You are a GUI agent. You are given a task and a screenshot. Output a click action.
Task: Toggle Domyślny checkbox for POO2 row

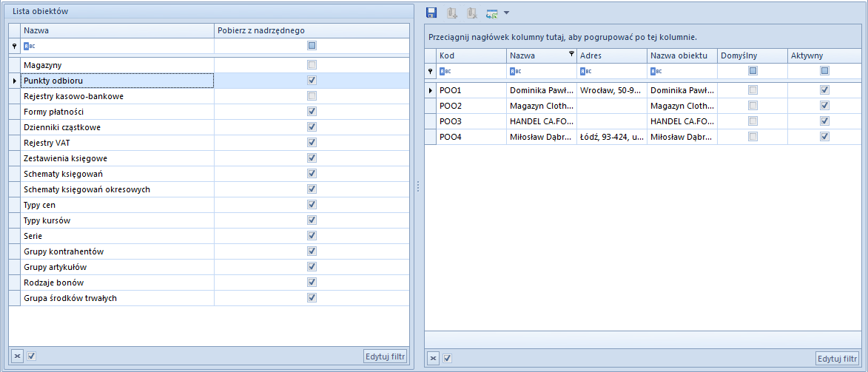click(753, 105)
